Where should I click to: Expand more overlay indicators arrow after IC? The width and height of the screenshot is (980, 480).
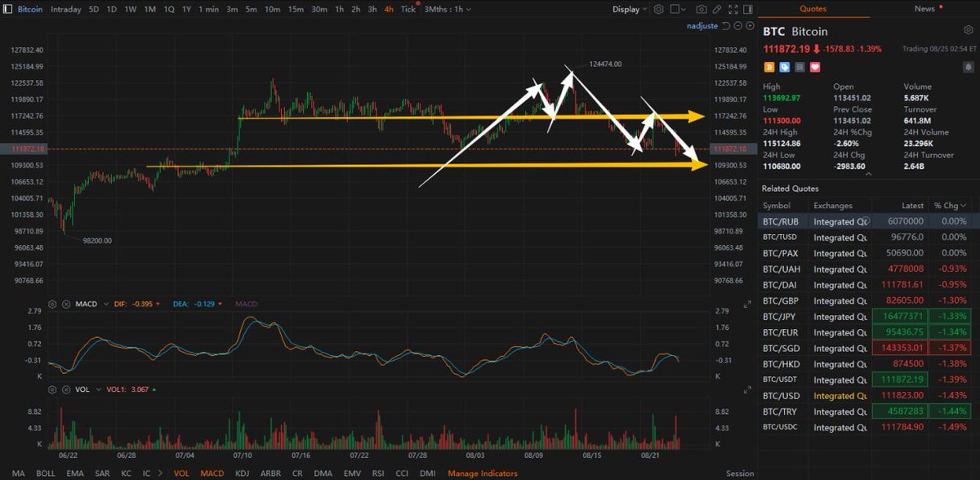pos(158,473)
